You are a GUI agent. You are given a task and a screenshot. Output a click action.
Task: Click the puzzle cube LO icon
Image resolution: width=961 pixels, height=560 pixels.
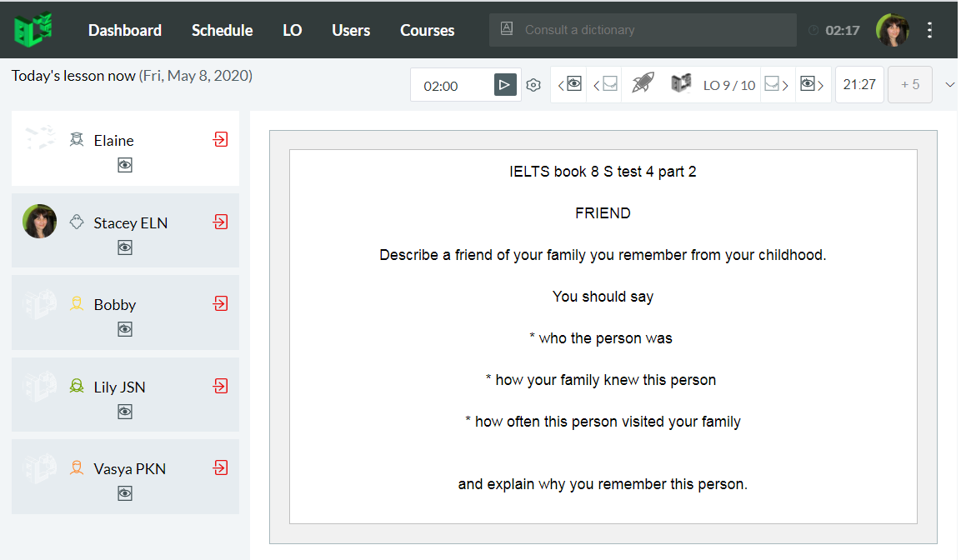(680, 82)
